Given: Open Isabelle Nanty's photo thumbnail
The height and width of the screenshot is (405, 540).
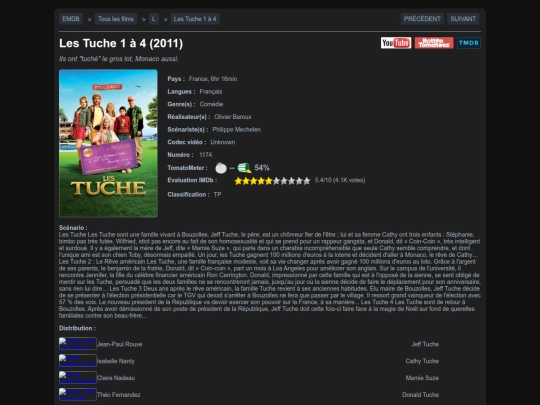Looking at the screenshot, I should 77,361.
